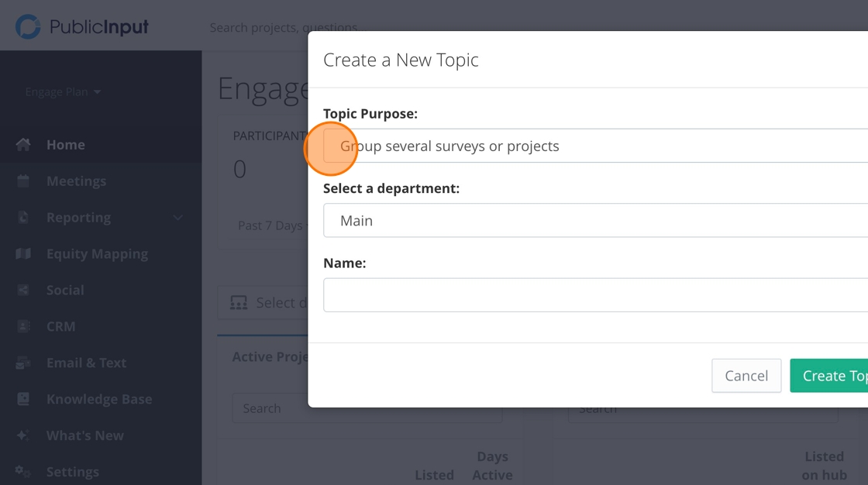Open the Topic Purpose dropdown

tap(597, 146)
